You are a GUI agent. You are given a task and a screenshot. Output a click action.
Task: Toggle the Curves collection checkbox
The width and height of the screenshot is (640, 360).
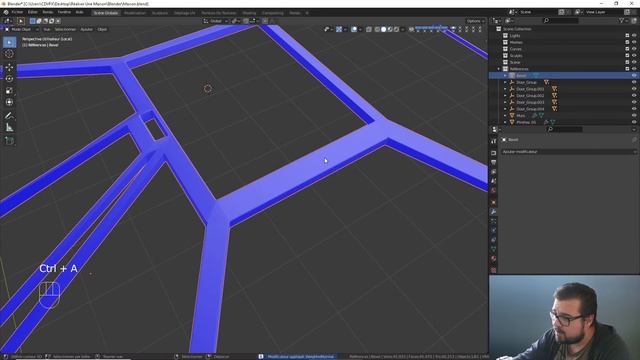[x=627, y=49]
